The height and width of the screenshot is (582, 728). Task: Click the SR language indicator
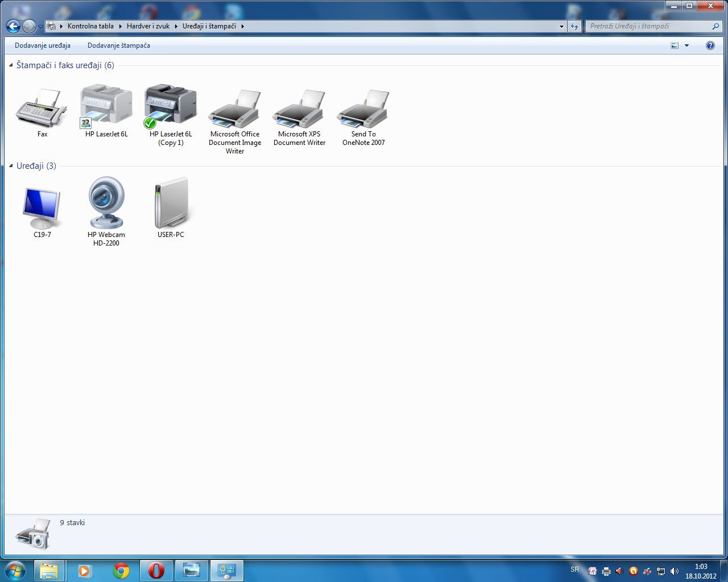coord(574,569)
